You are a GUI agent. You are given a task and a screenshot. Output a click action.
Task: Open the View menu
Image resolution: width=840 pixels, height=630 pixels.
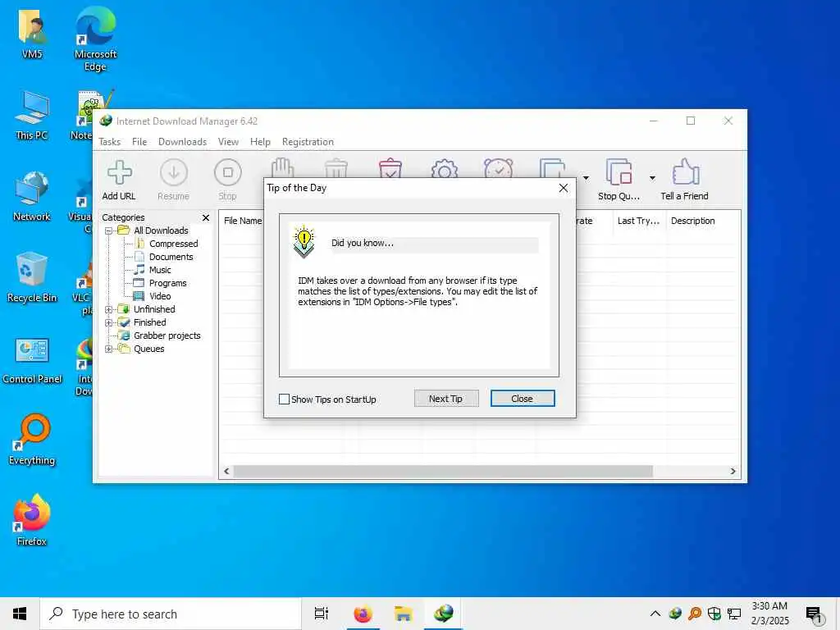(x=228, y=142)
